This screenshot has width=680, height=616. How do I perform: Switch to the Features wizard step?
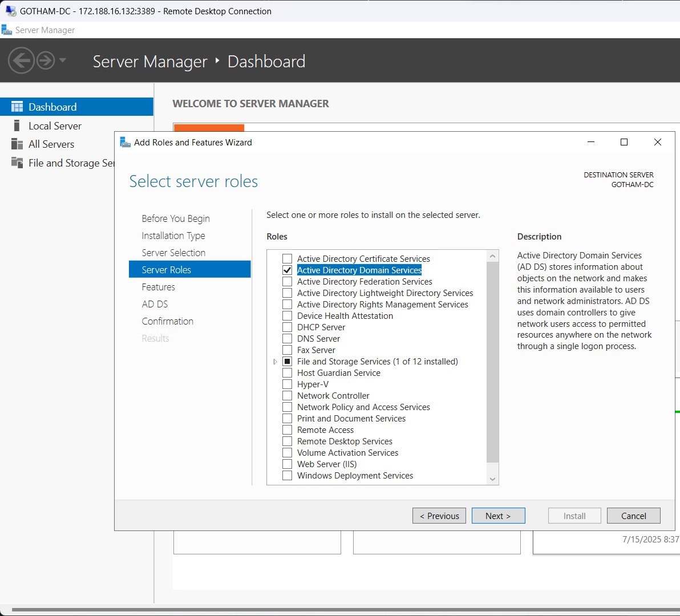pos(158,287)
